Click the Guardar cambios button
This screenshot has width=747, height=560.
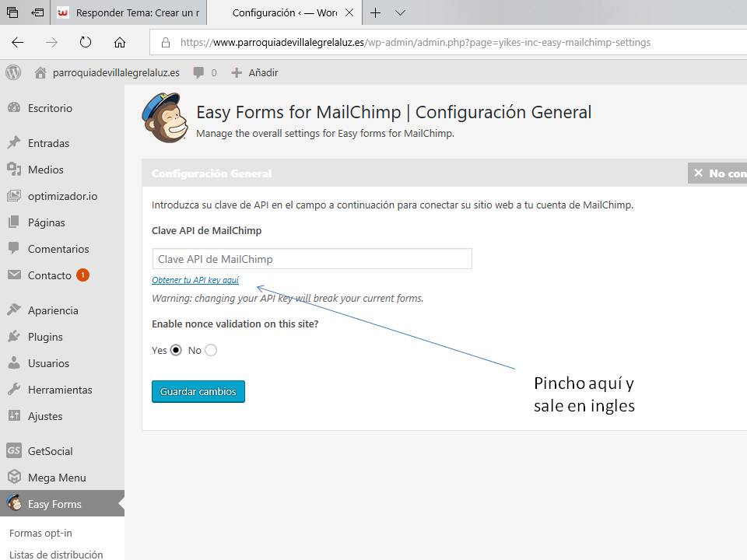[198, 391]
